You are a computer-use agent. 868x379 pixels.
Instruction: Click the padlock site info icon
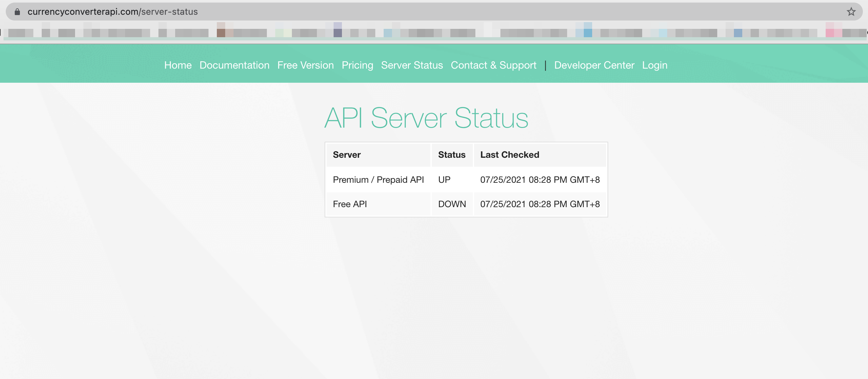pos(17,12)
